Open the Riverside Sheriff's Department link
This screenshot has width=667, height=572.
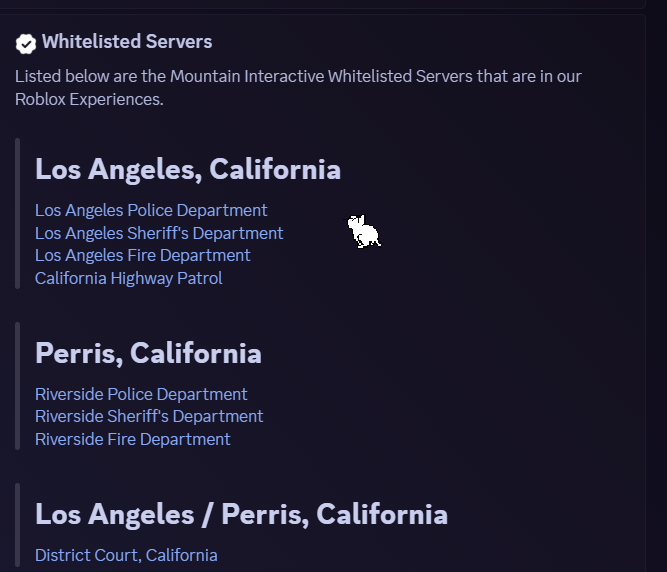tap(149, 416)
